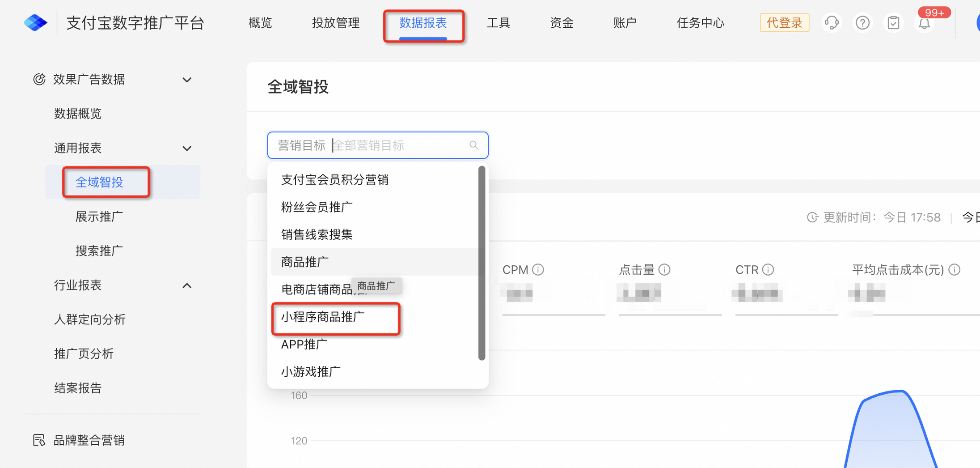Switch to the 投放管理 tab
980x468 pixels.
[335, 22]
